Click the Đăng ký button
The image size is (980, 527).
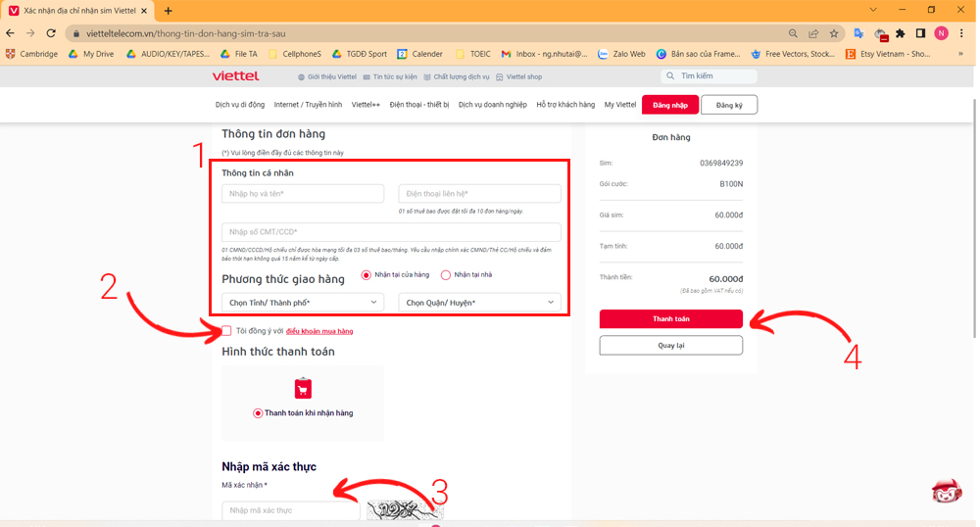coord(729,105)
